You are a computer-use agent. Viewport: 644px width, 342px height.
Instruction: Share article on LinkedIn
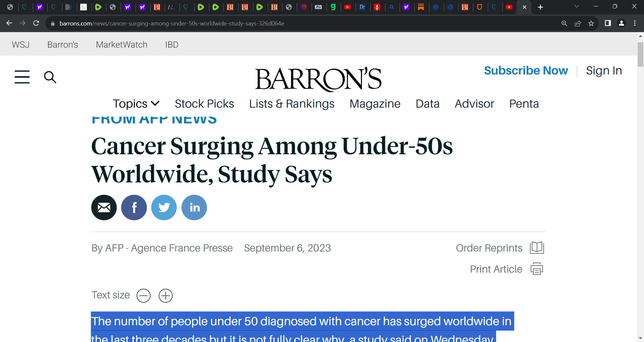coord(194,208)
